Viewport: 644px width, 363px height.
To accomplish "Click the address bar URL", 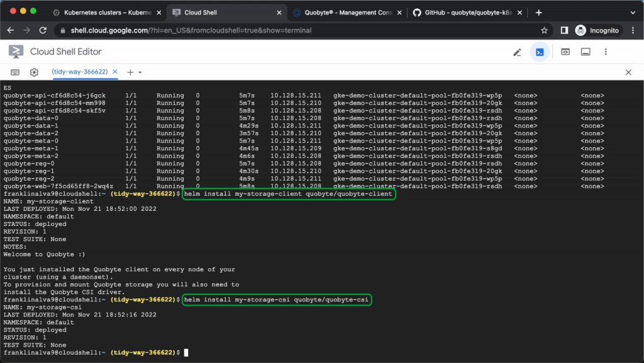I will [x=191, y=30].
